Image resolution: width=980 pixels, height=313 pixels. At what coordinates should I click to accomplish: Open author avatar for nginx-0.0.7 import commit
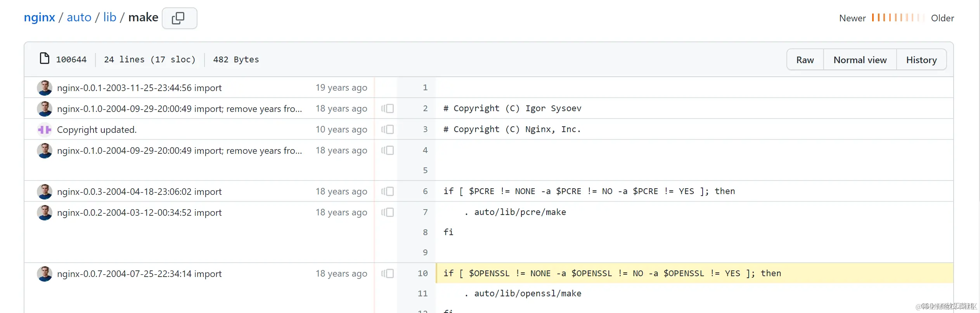[x=45, y=274]
